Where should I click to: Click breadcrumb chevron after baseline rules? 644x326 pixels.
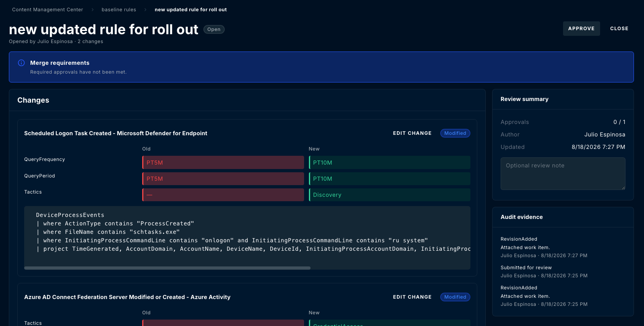(145, 10)
